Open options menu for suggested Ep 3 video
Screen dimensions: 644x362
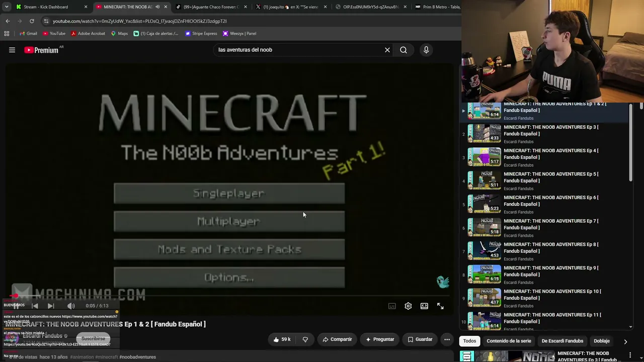[x=630, y=355]
